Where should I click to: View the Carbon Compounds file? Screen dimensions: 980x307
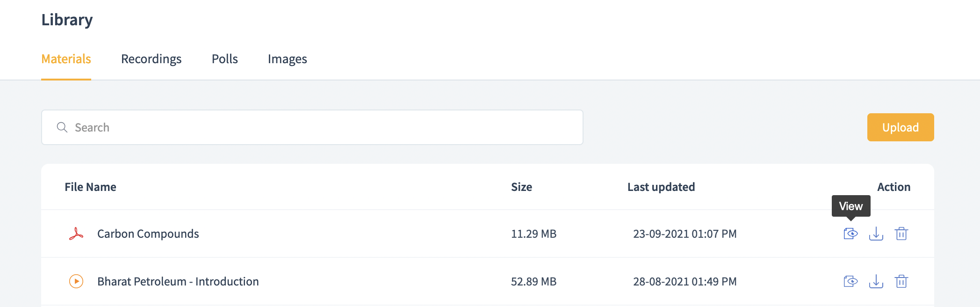pyautogui.click(x=850, y=234)
